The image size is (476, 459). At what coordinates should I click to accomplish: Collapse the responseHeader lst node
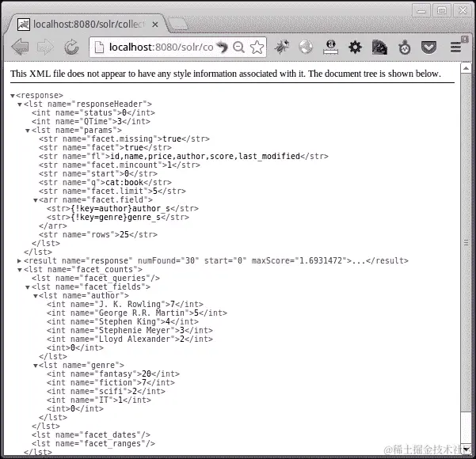coord(20,104)
